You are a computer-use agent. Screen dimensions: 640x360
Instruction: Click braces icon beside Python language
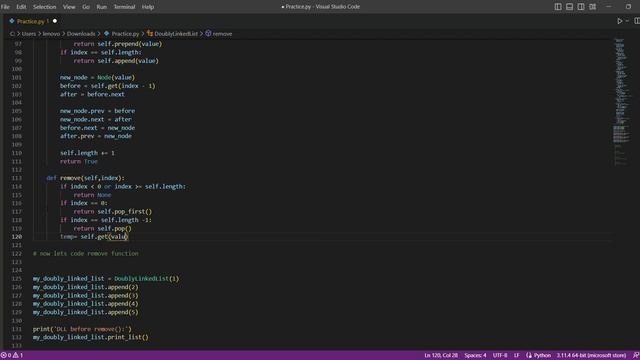529,356
